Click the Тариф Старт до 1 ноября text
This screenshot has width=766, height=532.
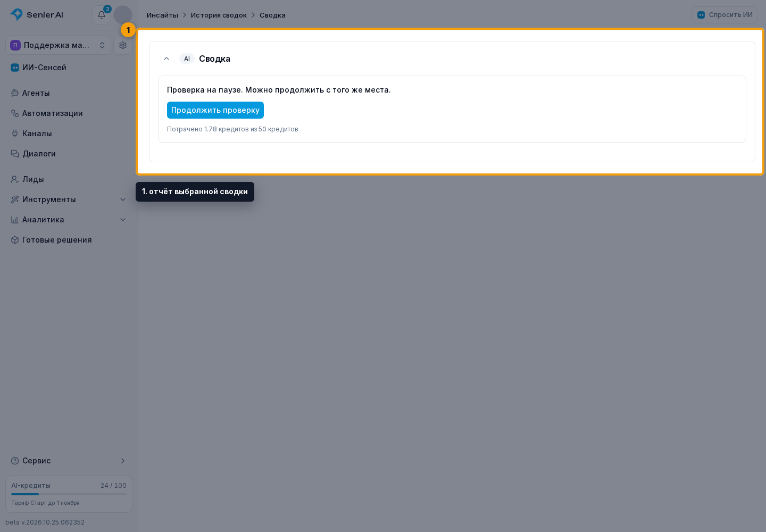(45, 503)
